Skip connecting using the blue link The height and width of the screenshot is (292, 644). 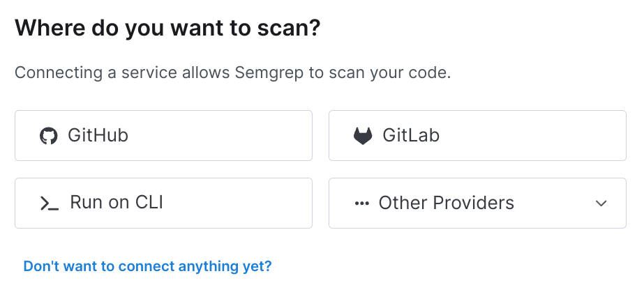147,266
